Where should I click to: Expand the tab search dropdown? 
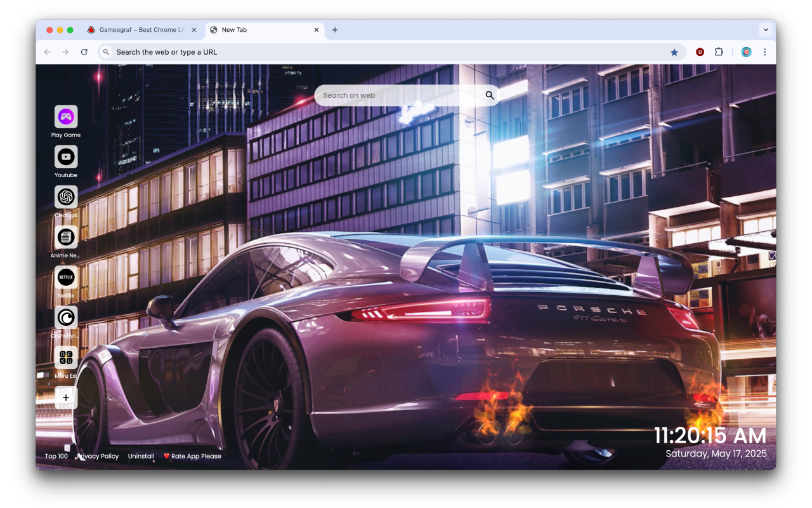tap(766, 30)
